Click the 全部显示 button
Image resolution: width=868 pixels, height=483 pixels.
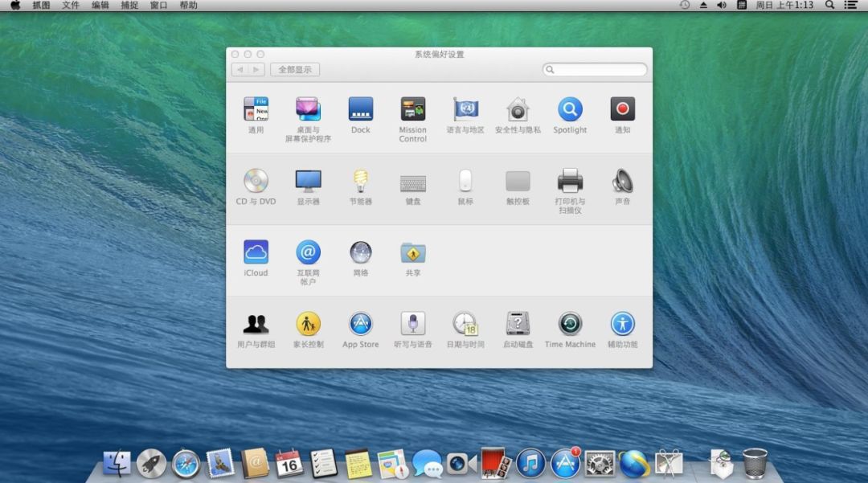297,69
